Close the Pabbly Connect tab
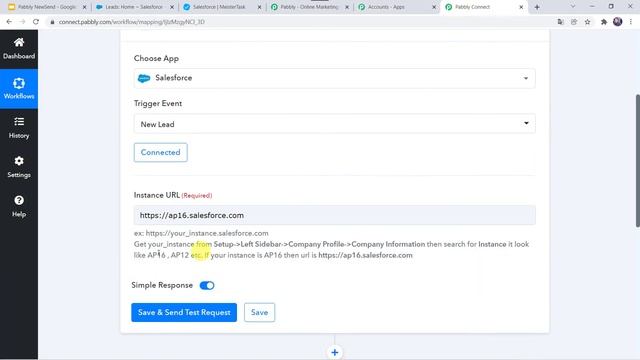This screenshot has width=640, height=360. pyautogui.click(x=521, y=7)
